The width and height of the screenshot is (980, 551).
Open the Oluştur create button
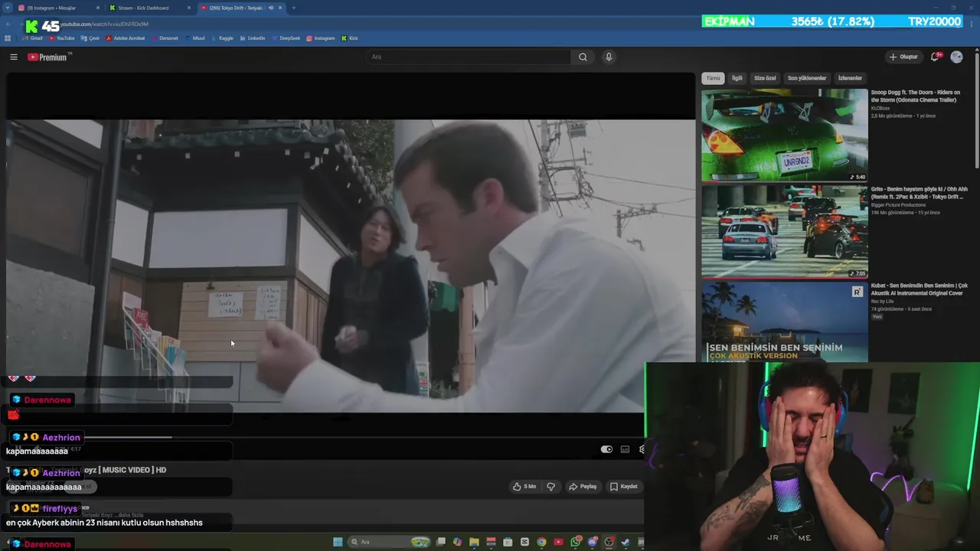click(x=903, y=57)
